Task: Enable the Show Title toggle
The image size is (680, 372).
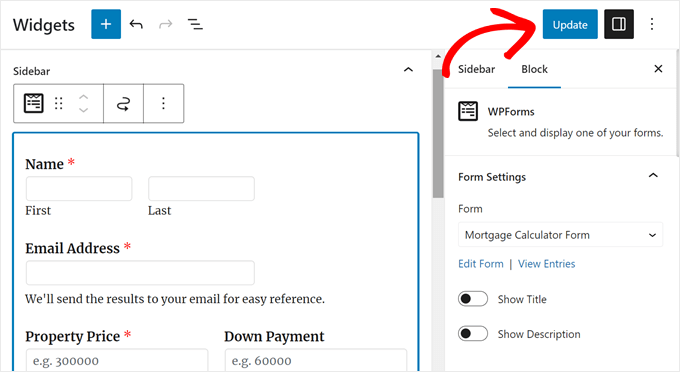Action: (473, 299)
